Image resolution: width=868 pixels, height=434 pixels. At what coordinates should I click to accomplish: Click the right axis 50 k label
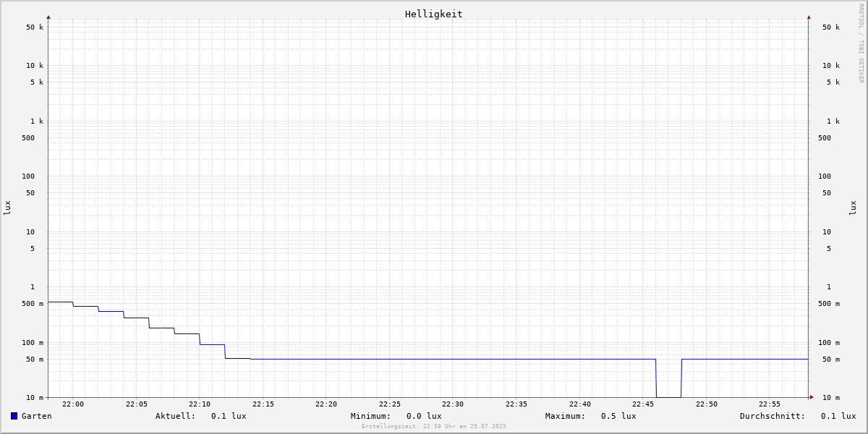[831, 27]
